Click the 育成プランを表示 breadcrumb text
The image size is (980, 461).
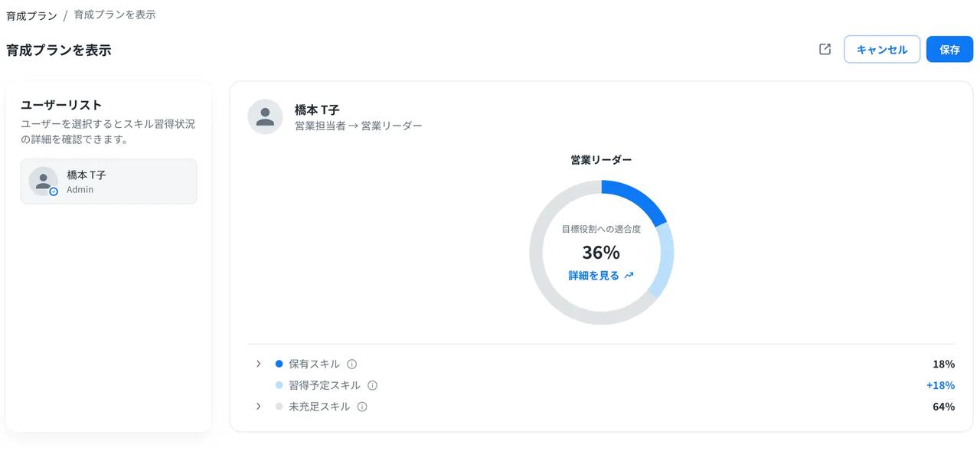point(115,15)
